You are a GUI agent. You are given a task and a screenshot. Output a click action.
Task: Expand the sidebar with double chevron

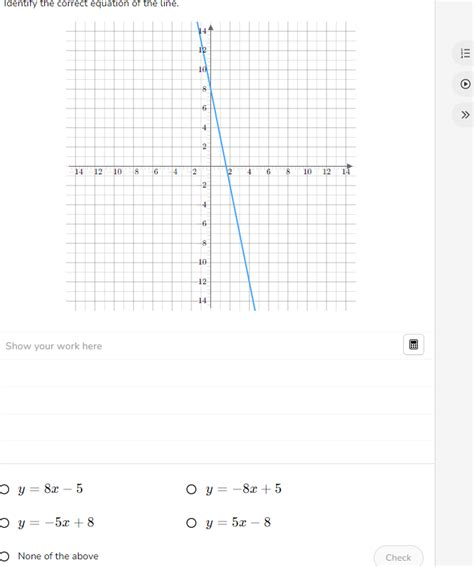[x=465, y=115]
